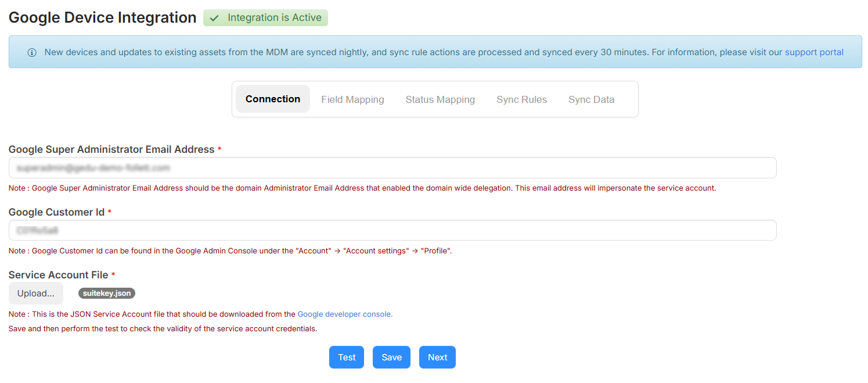The width and height of the screenshot is (868, 383).
Task: Click the Service Account File label
Action: (x=58, y=275)
